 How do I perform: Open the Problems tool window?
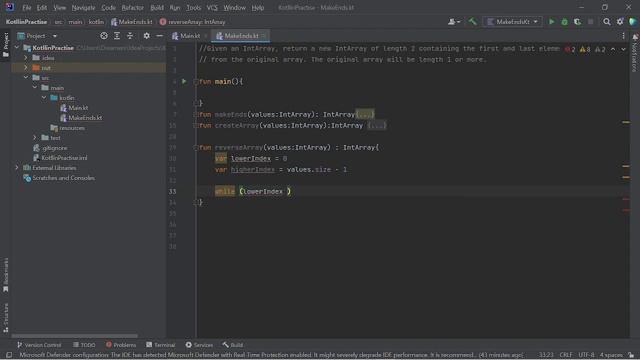click(x=121, y=345)
